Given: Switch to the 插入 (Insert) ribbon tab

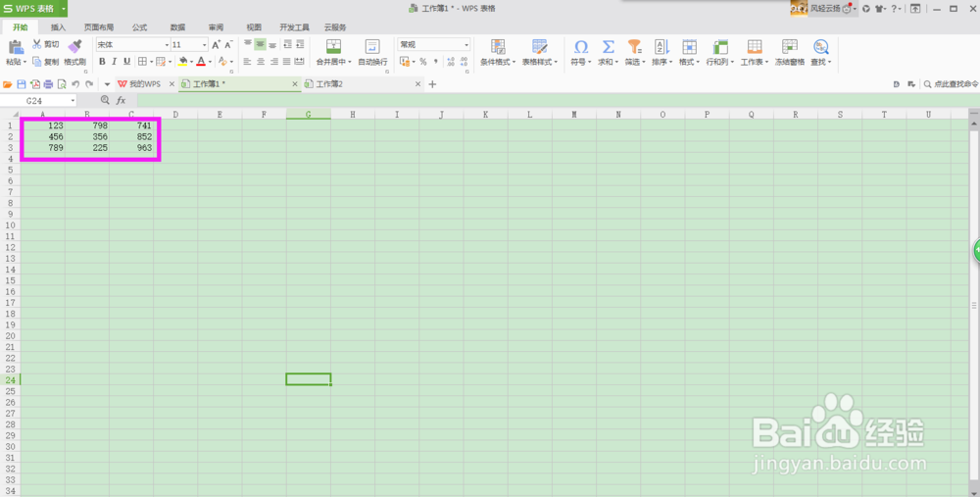Looking at the screenshot, I should (x=58, y=27).
